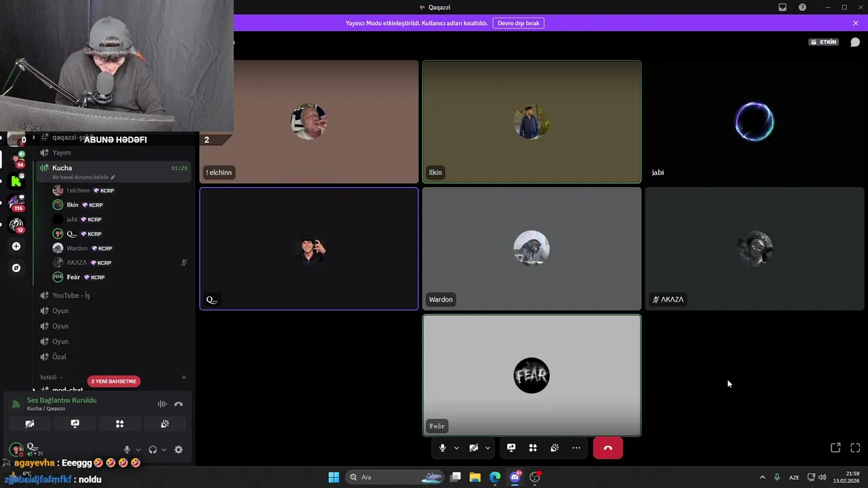The height and width of the screenshot is (488, 868).
Task: Show hidden system tray icons
Action: tap(762, 477)
